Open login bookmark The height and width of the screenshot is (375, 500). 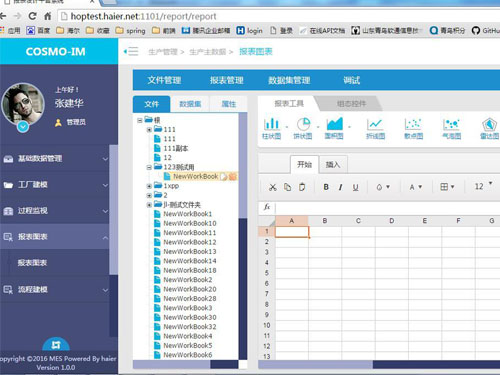coord(250,31)
